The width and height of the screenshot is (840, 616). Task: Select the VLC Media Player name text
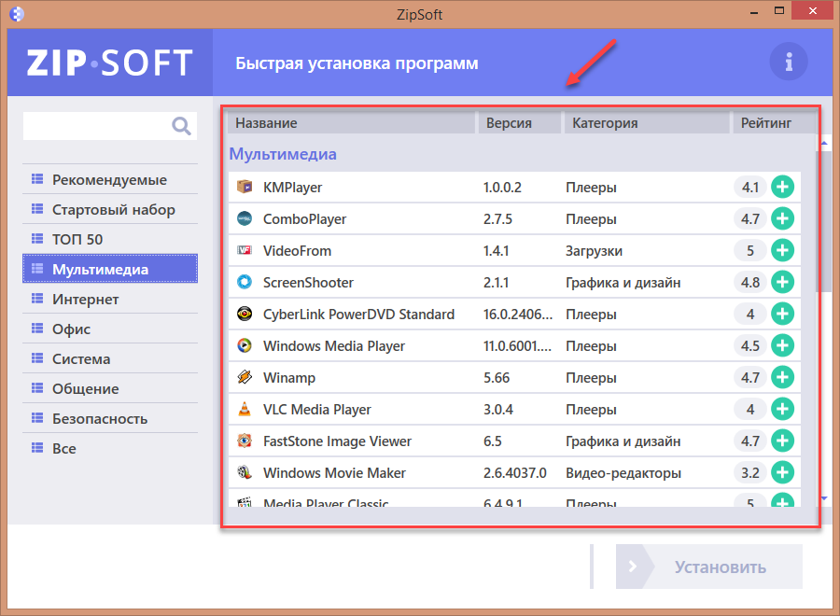click(x=317, y=409)
